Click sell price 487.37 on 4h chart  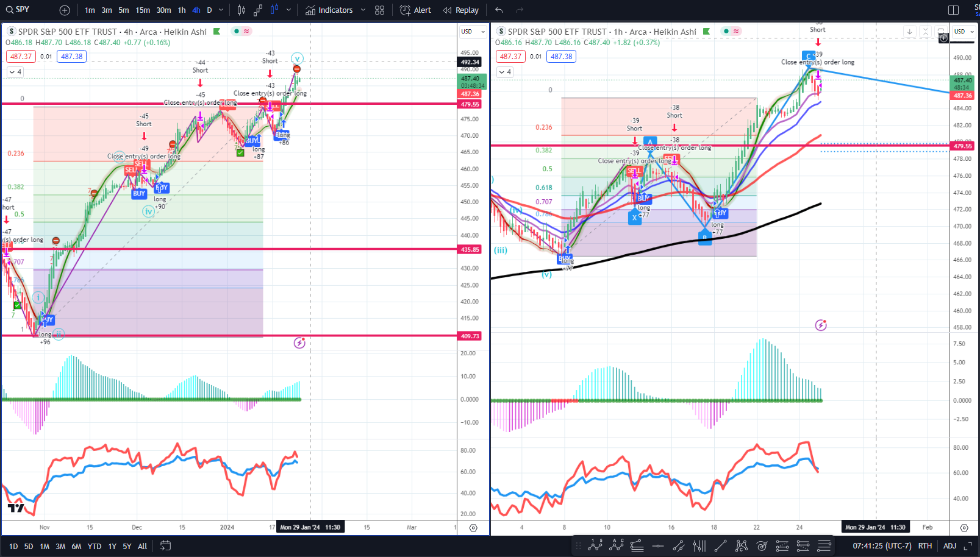tap(21, 57)
